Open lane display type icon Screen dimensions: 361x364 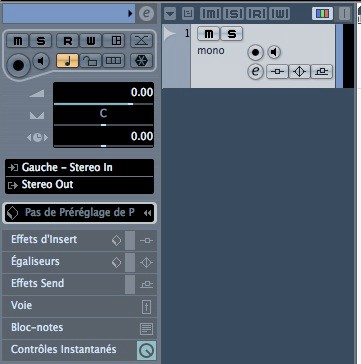113,61
